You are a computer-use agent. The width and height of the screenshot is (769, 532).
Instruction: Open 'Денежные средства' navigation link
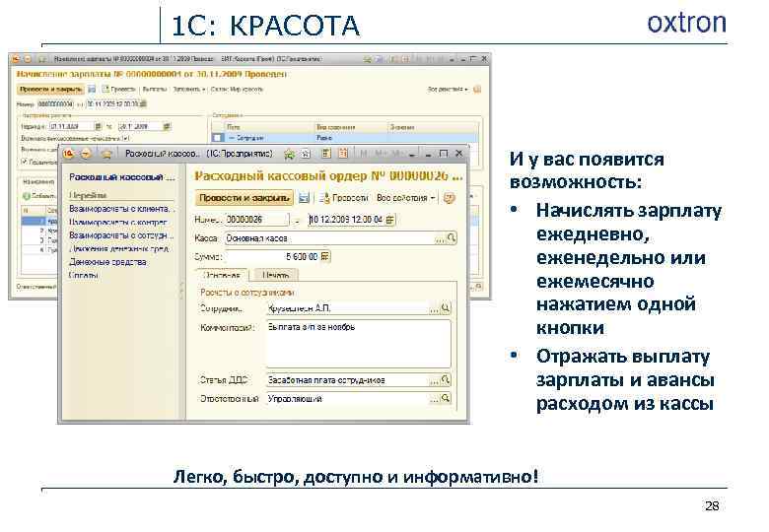[107, 262]
